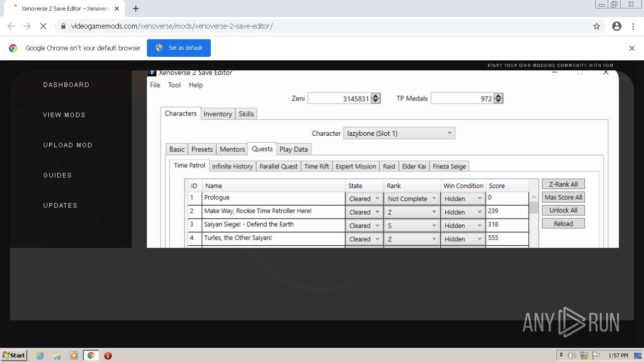Click Start your own modding community link
The height and width of the screenshot is (362, 644).
(x=550, y=65)
